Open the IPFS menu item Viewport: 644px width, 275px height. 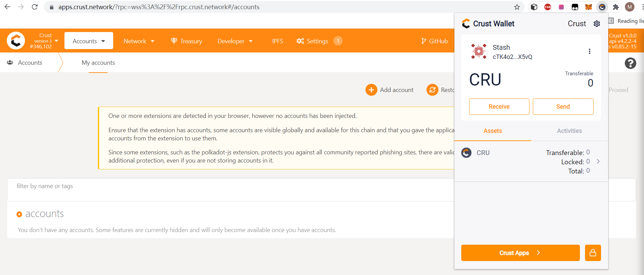[278, 41]
